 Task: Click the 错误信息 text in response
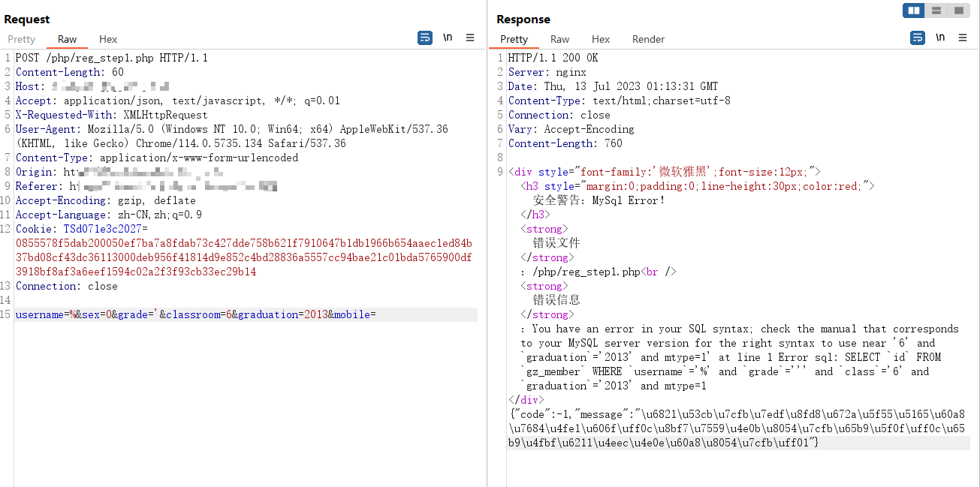point(556,300)
